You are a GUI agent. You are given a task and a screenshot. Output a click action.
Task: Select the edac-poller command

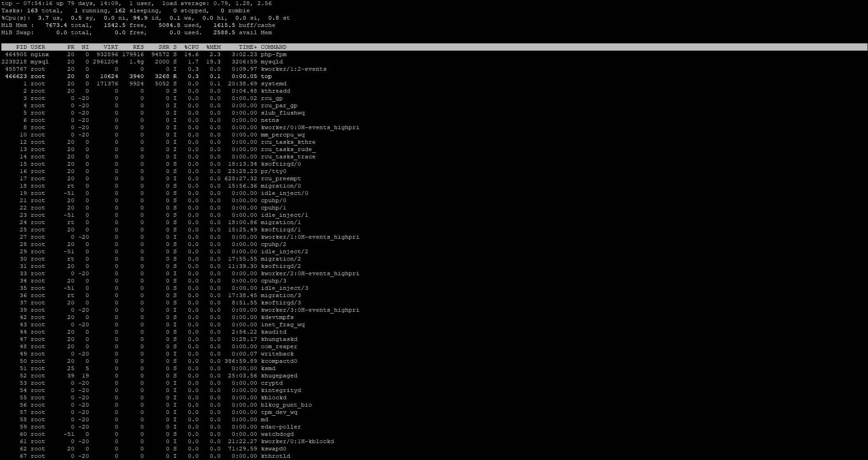[281, 427]
